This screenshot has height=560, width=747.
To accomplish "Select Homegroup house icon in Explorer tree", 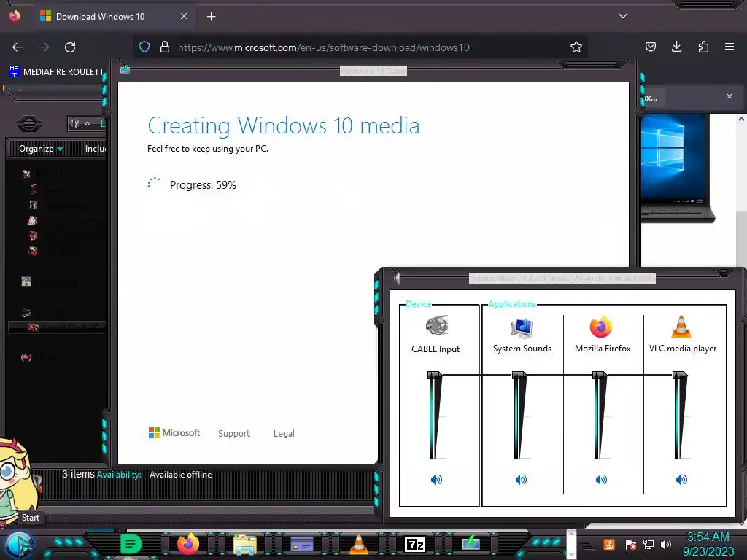I will [x=26, y=281].
